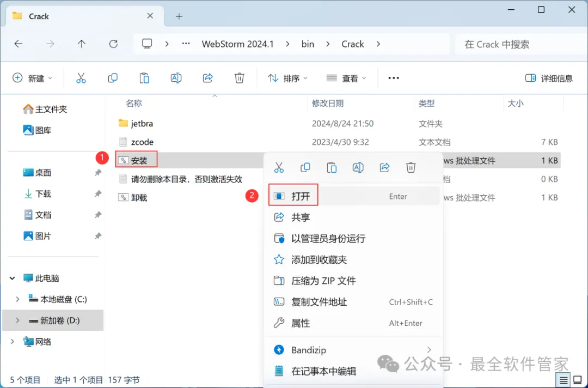This screenshot has height=388, width=588.
Task: Open 桌面 quick access item
Action: (38, 173)
